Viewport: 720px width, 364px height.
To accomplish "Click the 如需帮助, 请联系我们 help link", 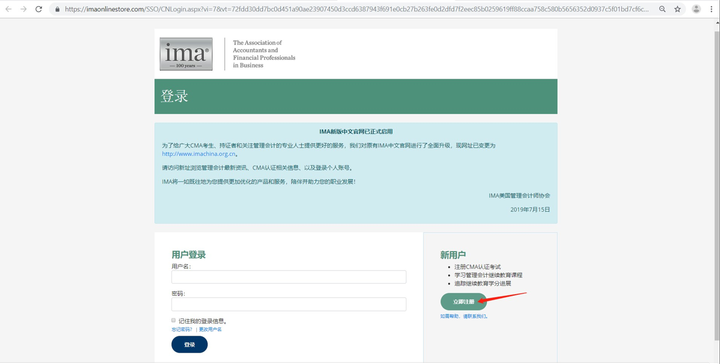I will pyautogui.click(x=464, y=316).
